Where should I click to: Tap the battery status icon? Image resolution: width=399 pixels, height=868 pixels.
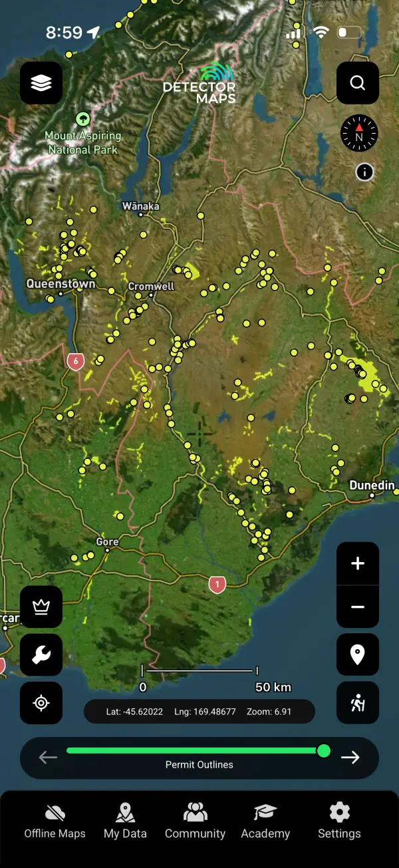pyautogui.click(x=349, y=32)
